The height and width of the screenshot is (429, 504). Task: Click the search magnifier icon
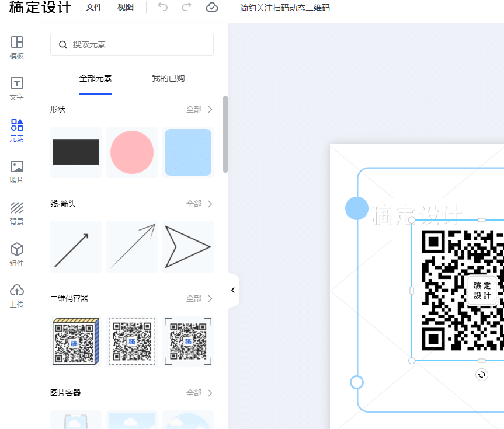click(63, 45)
